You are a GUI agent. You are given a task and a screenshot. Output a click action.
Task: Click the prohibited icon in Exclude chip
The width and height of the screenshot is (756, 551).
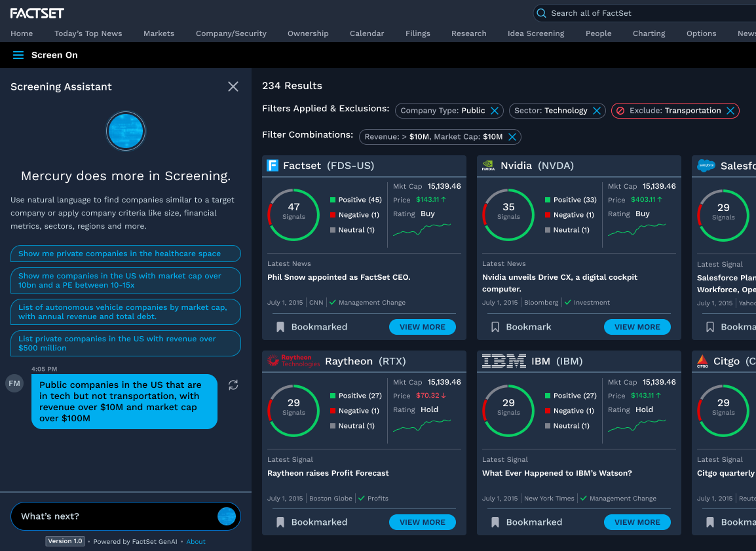tap(620, 110)
